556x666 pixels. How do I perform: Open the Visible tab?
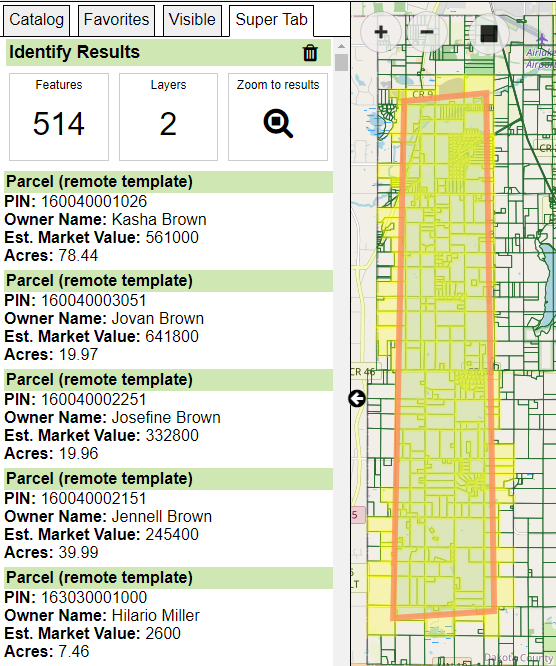(x=192, y=20)
